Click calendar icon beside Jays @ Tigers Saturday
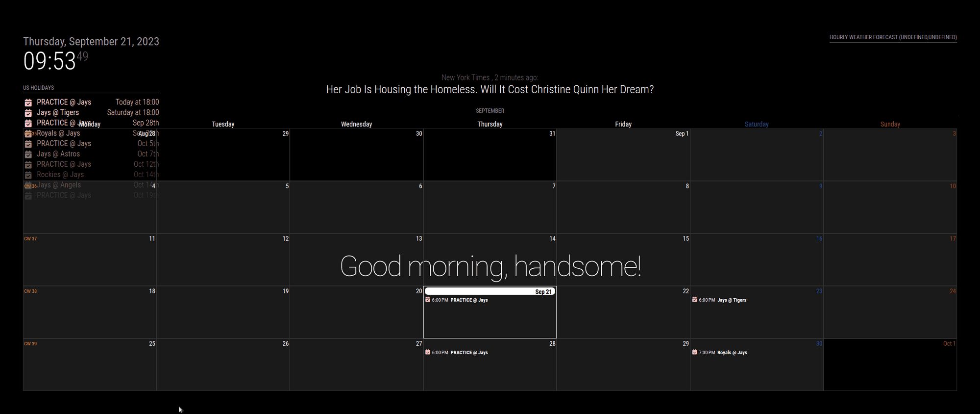The height and width of the screenshot is (414, 980). click(x=28, y=113)
